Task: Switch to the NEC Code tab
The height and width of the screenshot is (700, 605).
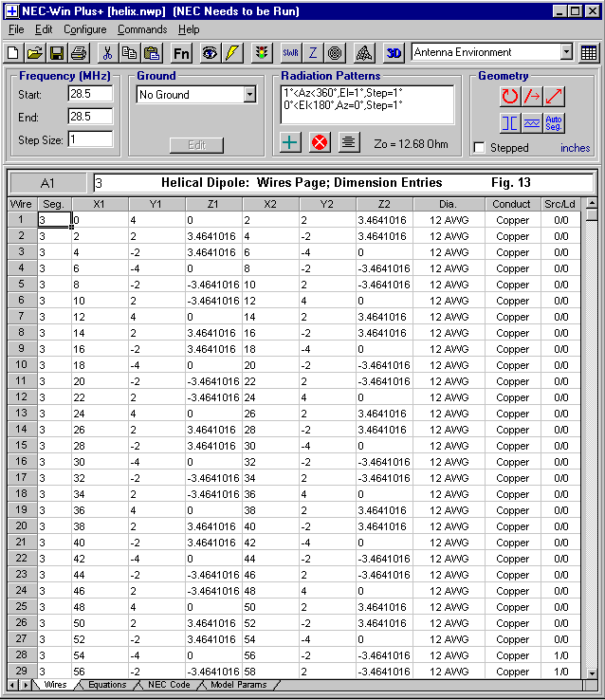Action: (x=169, y=685)
